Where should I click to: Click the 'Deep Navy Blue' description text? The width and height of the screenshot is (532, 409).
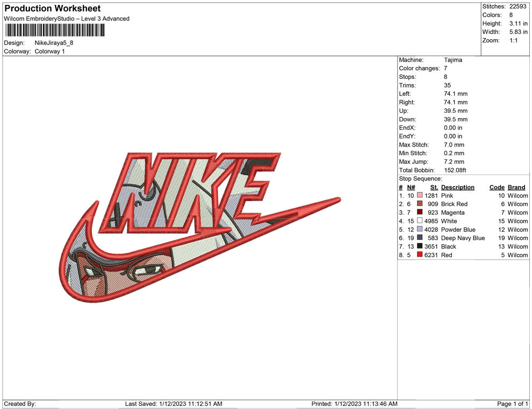point(463,238)
